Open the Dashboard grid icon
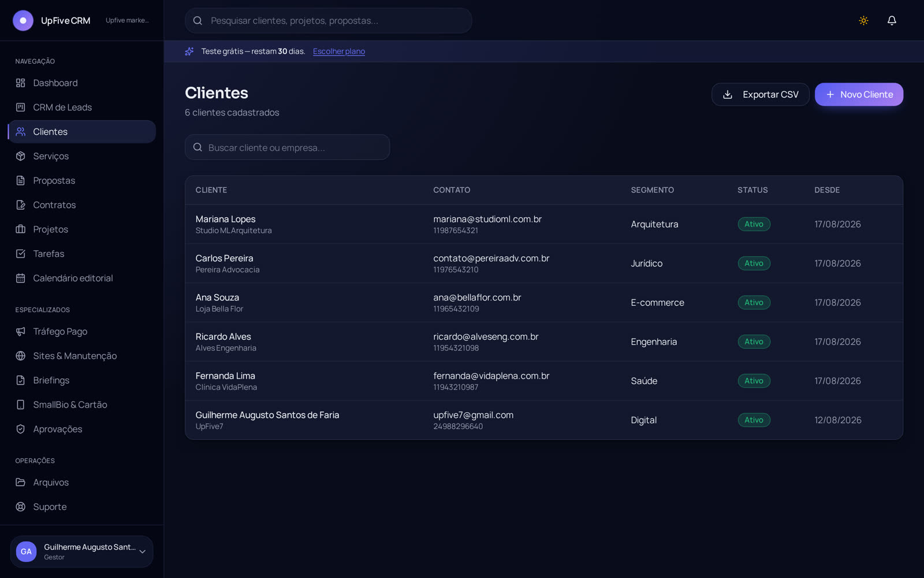This screenshot has height=578, width=924. 21,83
